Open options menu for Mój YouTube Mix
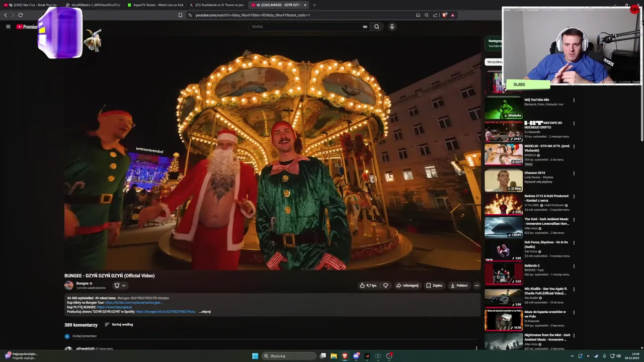 (574, 100)
